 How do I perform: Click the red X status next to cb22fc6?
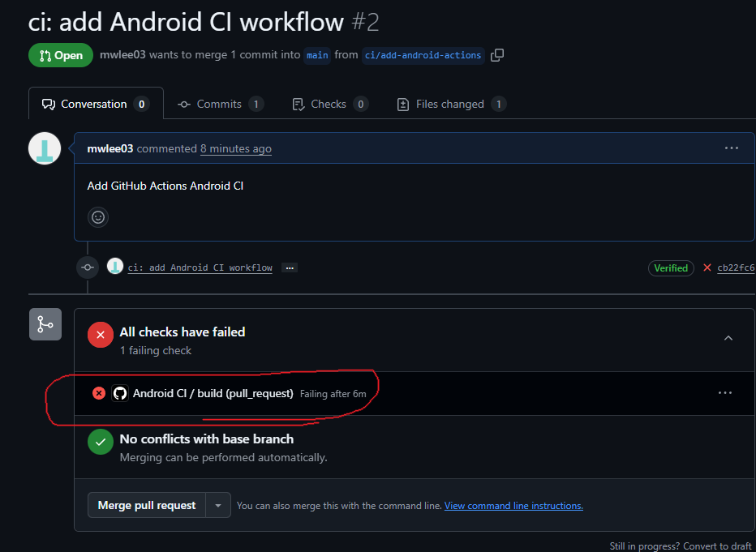pos(707,267)
